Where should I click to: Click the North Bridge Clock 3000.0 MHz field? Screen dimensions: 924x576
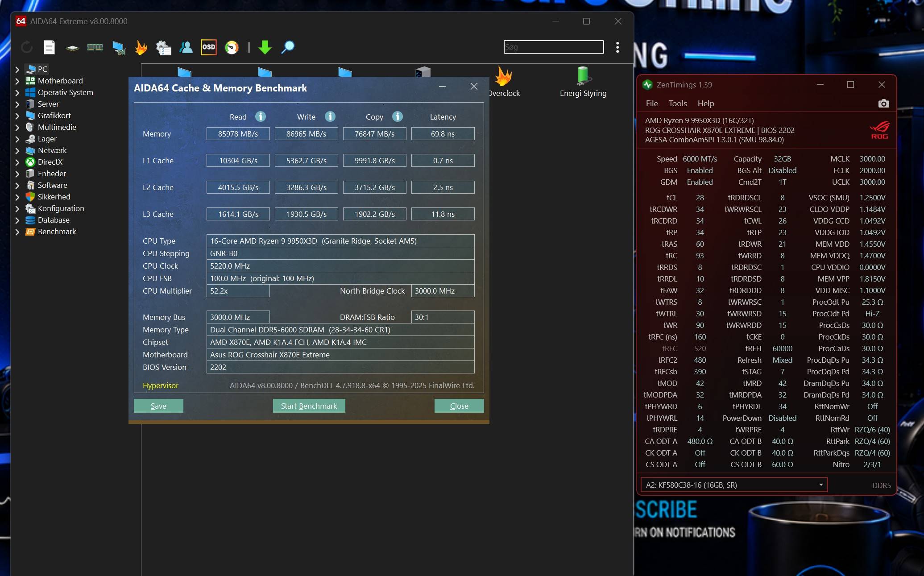pyautogui.click(x=443, y=291)
